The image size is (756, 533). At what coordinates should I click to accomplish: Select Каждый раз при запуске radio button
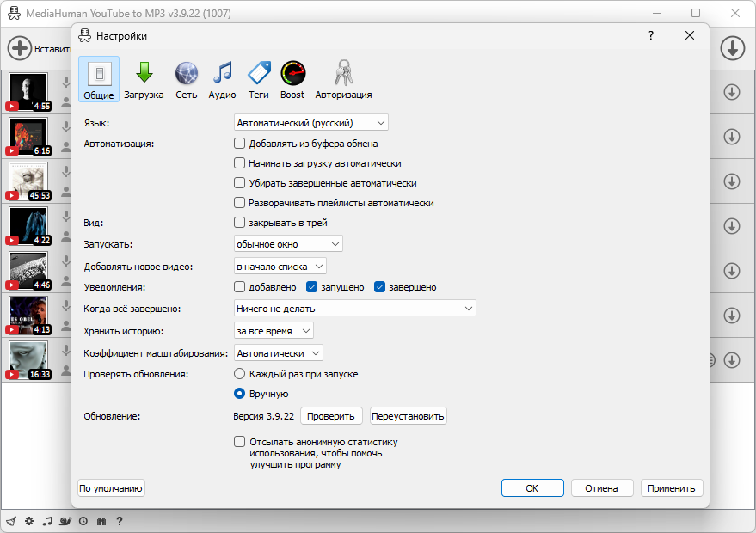[240, 373]
